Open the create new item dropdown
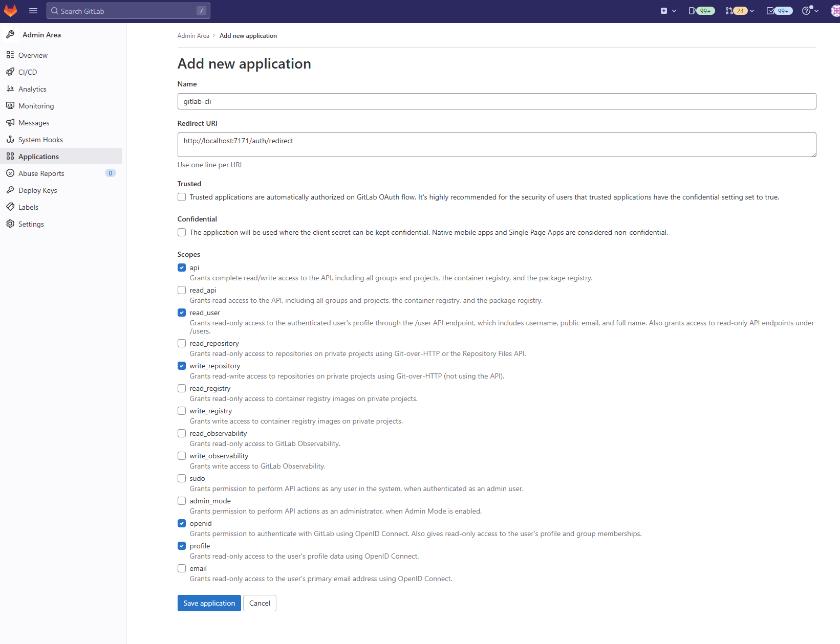This screenshot has height=644, width=840. [669, 10]
